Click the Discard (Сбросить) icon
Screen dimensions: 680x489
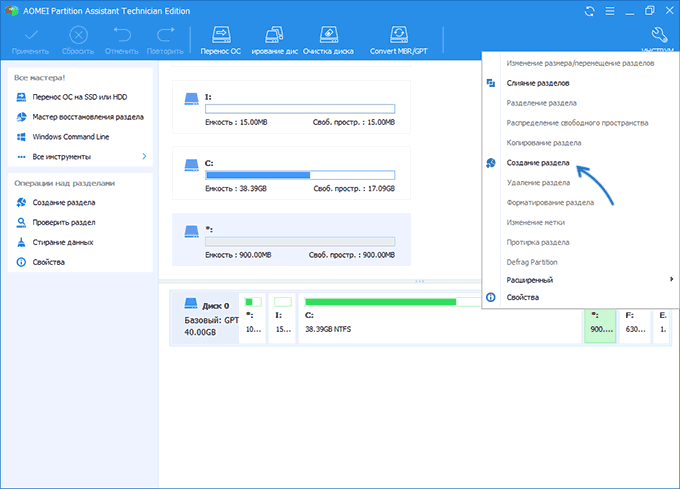pyautogui.click(x=78, y=35)
